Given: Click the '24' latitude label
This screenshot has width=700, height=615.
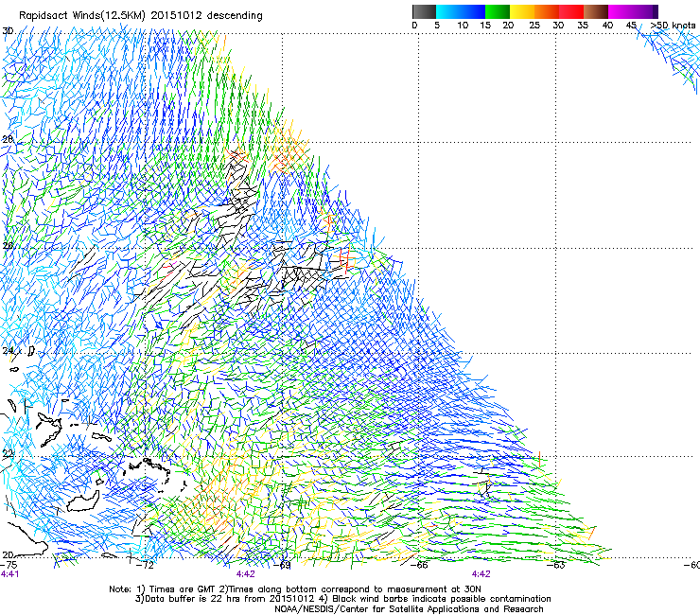Looking at the screenshot, I should point(8,351).
